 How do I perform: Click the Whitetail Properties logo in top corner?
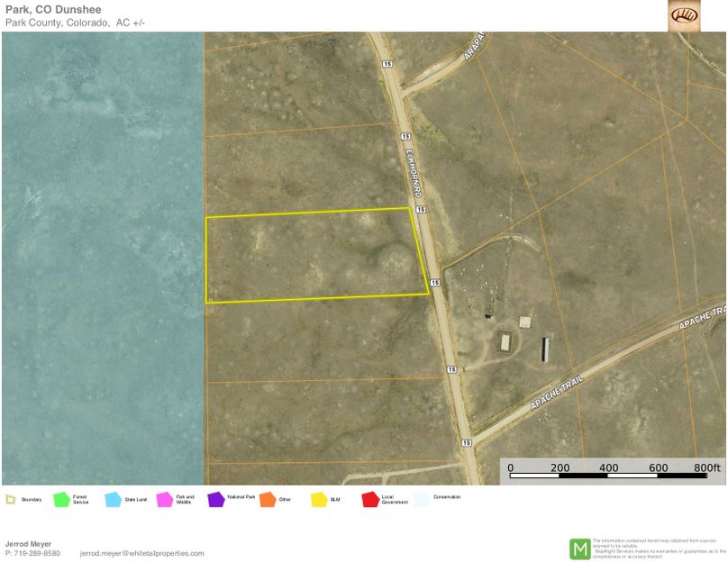684,15
